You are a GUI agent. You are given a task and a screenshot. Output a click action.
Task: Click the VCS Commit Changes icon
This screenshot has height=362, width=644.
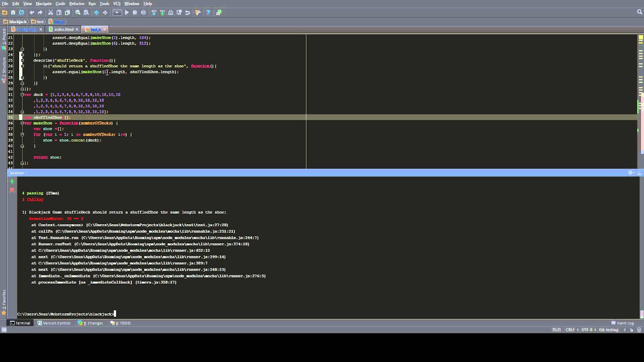pos(163,13)
